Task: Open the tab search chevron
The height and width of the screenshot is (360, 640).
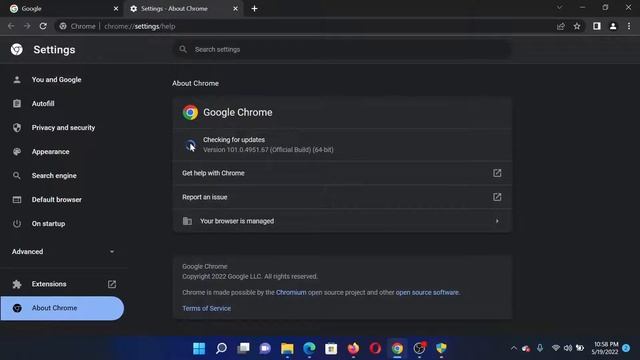Action: [560, 7]
